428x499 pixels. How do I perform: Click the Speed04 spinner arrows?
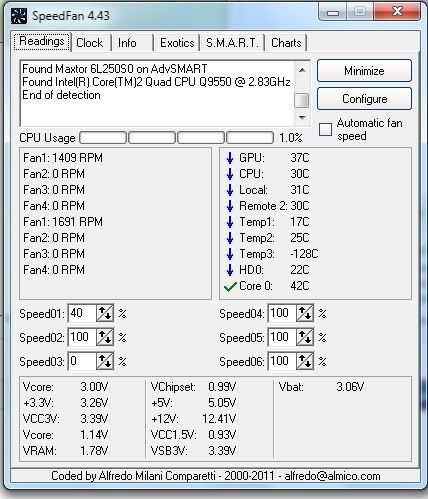tap(305, 313)
